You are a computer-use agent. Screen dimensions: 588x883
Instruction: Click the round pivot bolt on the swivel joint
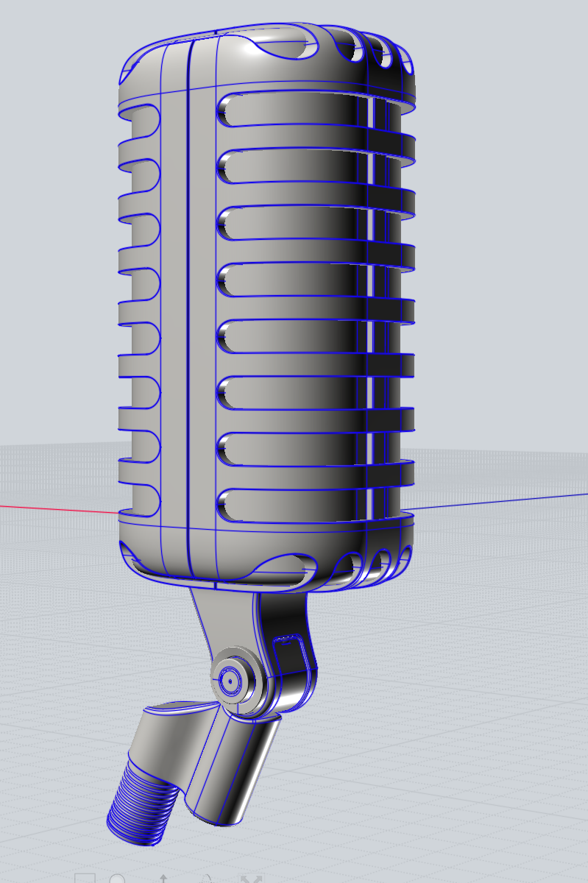click(x=232, y=681)
